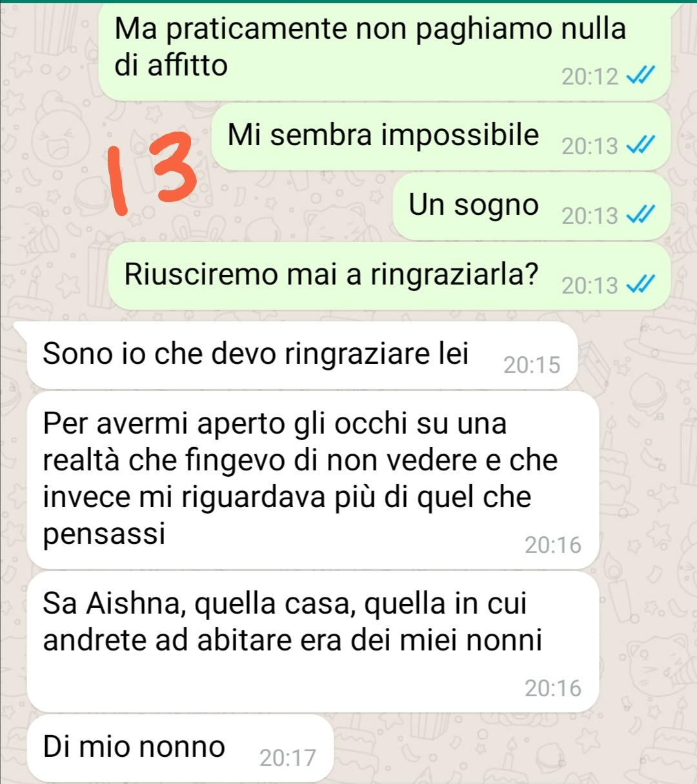
Task: Click the 20:13 timestamp beside 'Un sogno'
Action: pos(590,216)
